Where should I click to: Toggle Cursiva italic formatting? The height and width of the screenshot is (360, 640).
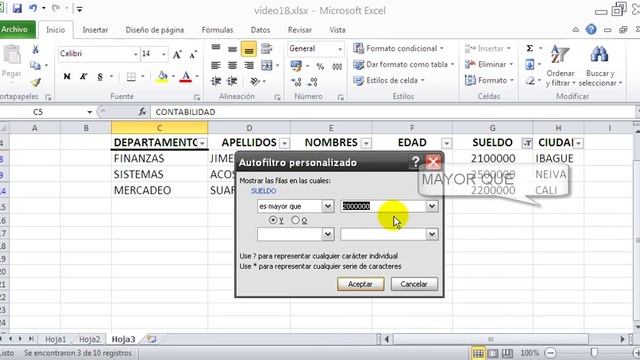tap(84, 76)
